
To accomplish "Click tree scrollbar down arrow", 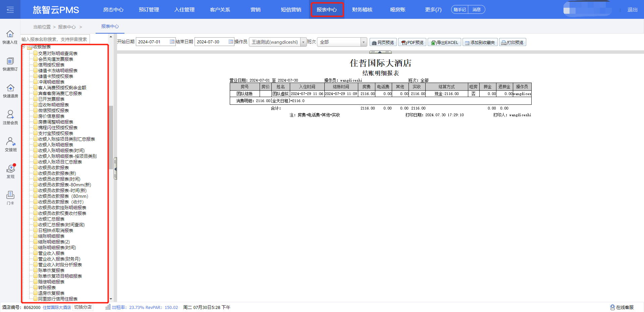I will pos(111,299).
